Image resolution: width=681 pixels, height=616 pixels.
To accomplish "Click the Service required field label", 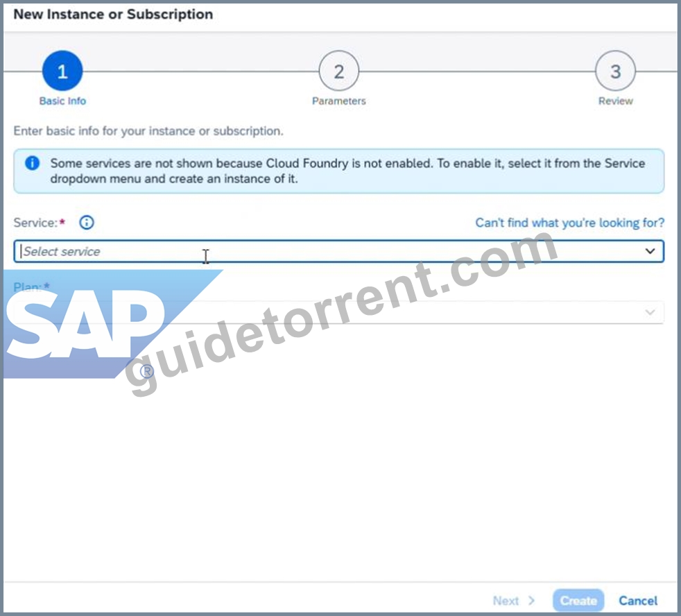I will coord(39,223).
